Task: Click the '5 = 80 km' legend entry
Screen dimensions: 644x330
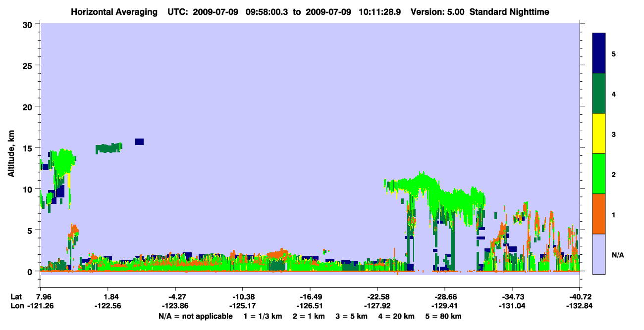Action: click(x=444, y=316)
